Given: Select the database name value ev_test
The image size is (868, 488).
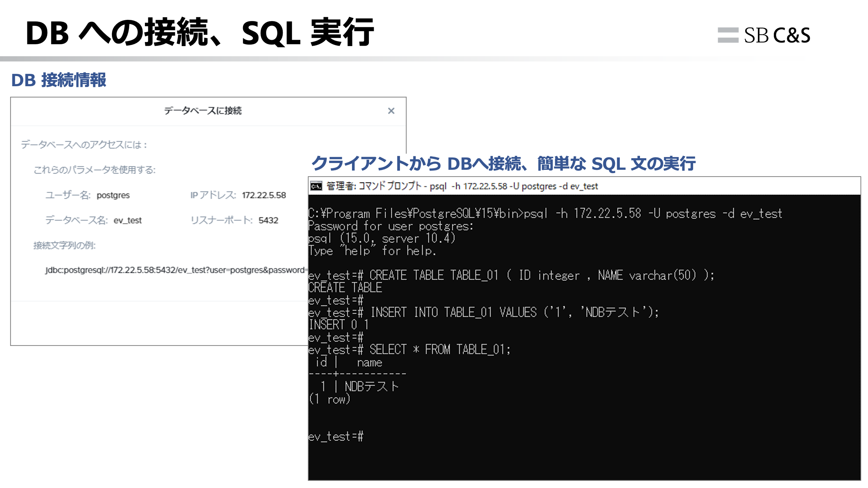Looking at the screenshot, I should [128, 220].
